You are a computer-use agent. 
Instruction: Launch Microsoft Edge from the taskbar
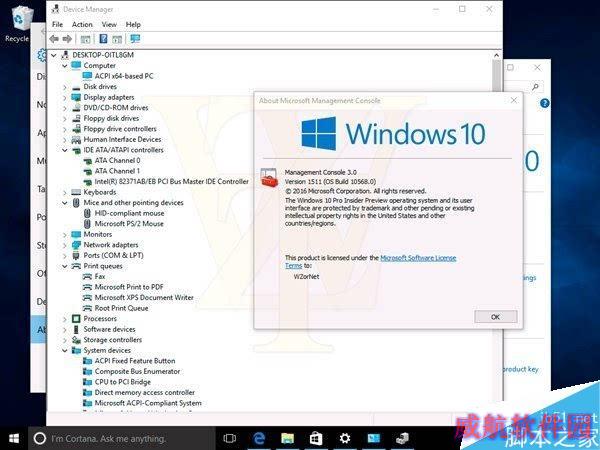point(259,438)
